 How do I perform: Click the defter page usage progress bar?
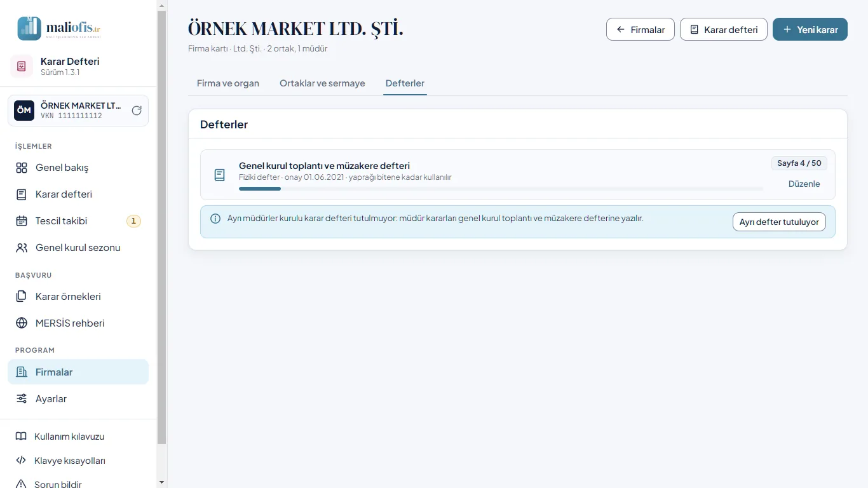501,189
